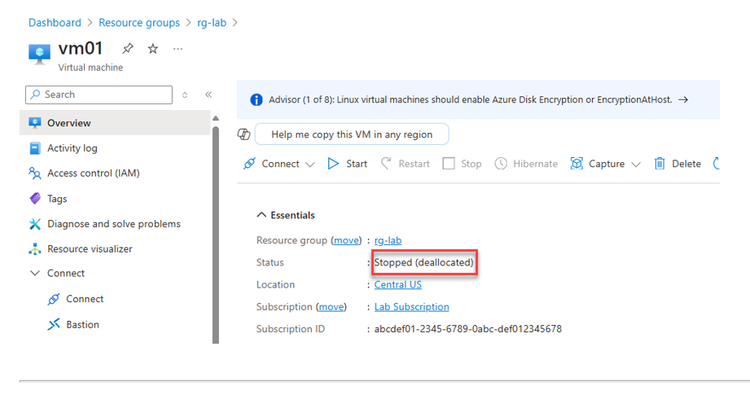Click move link next to Subscription
Image resolution: width=750 pixels, height=404 pixels.
point(331,306)
